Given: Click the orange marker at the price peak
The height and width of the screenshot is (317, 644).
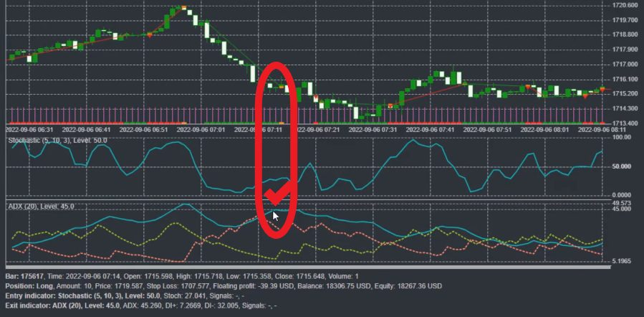Looking at the screenshot, I should pyautogui.click(x=184, y=8).
